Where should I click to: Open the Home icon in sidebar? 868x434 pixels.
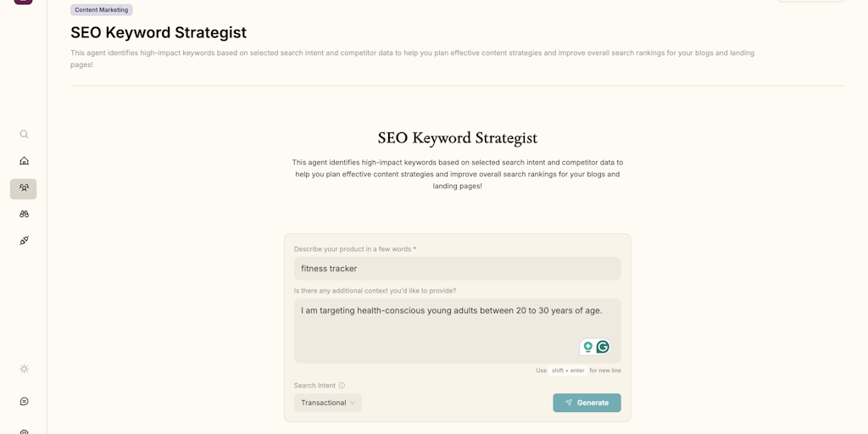24,161
